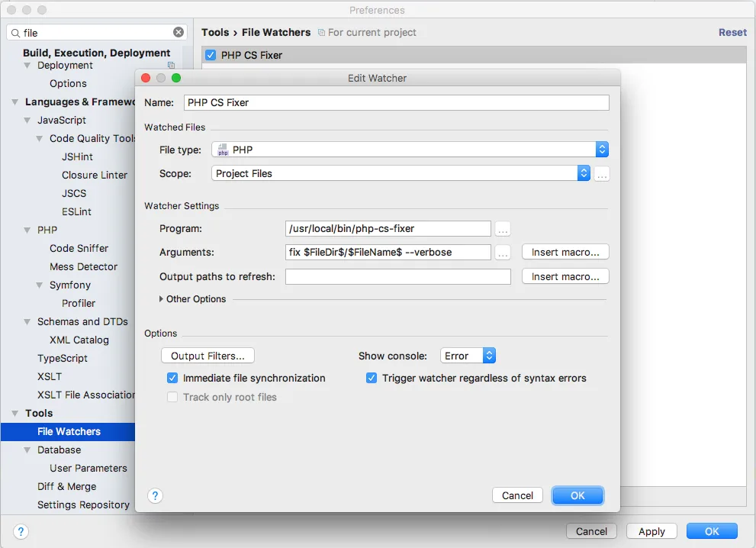Viewport: 756px width, 548px height.
Task: Click the project-level icon beside Deployment
Action: pos(171,65)
